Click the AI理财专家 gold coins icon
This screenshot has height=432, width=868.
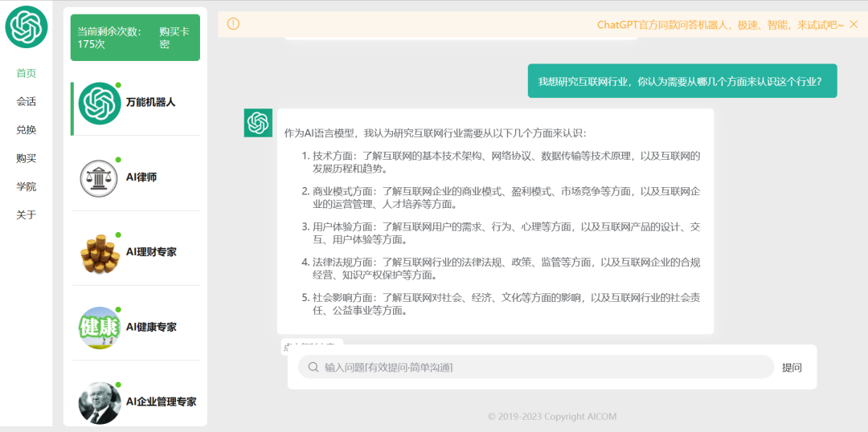pos(100,253)
